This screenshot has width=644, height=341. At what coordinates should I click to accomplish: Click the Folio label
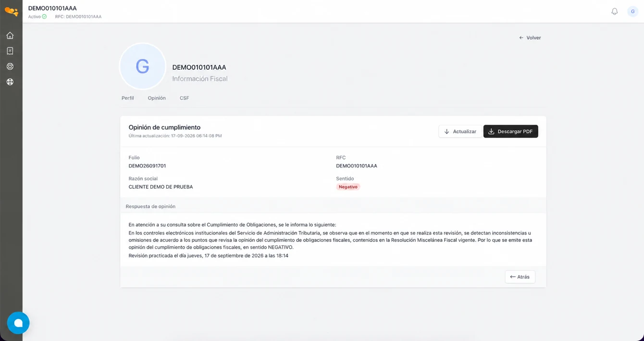tap(134, 158)
